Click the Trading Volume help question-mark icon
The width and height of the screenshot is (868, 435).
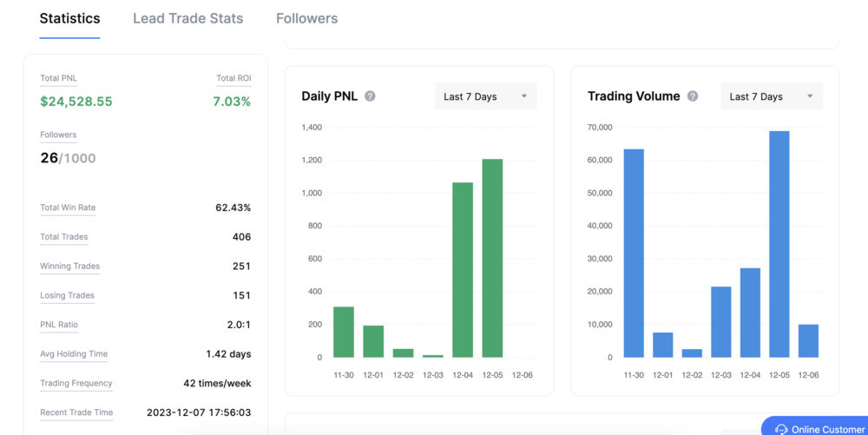693,96
